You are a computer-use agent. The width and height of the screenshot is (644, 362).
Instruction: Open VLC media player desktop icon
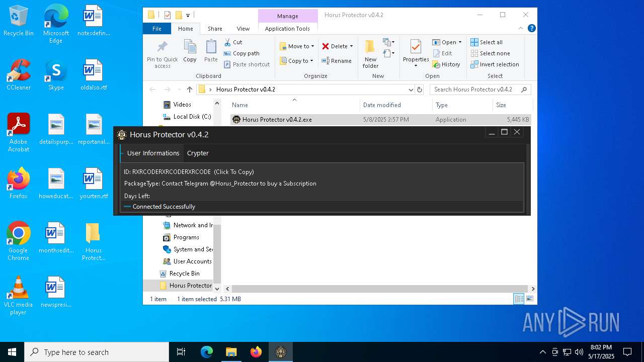18,296
